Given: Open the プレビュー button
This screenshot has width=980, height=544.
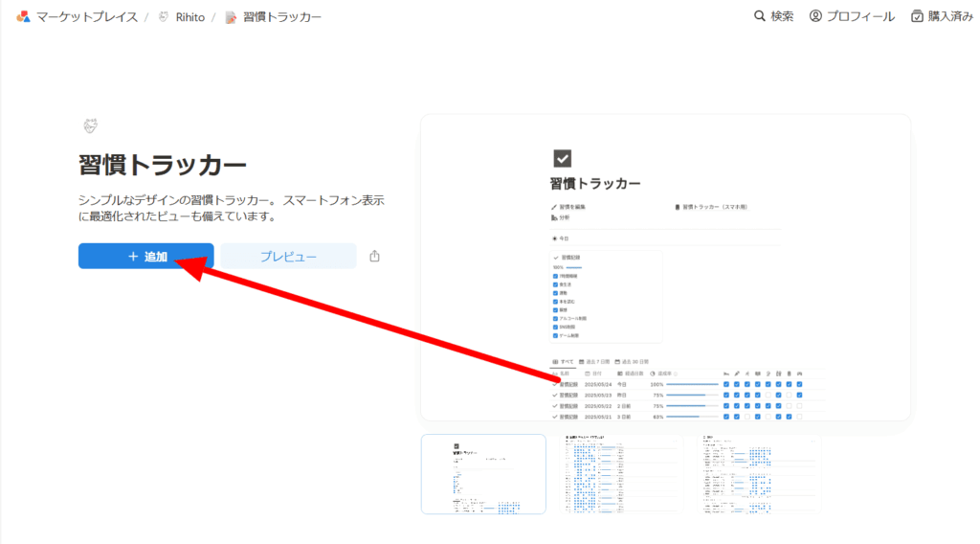Looking at the screenshot, I should coord(288,257).
